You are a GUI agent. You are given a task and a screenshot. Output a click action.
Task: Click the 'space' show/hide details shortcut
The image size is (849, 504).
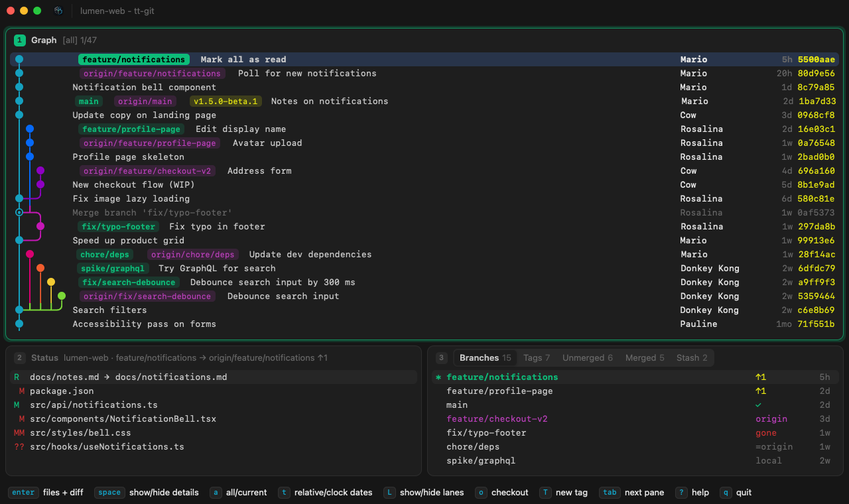[147, 492]
